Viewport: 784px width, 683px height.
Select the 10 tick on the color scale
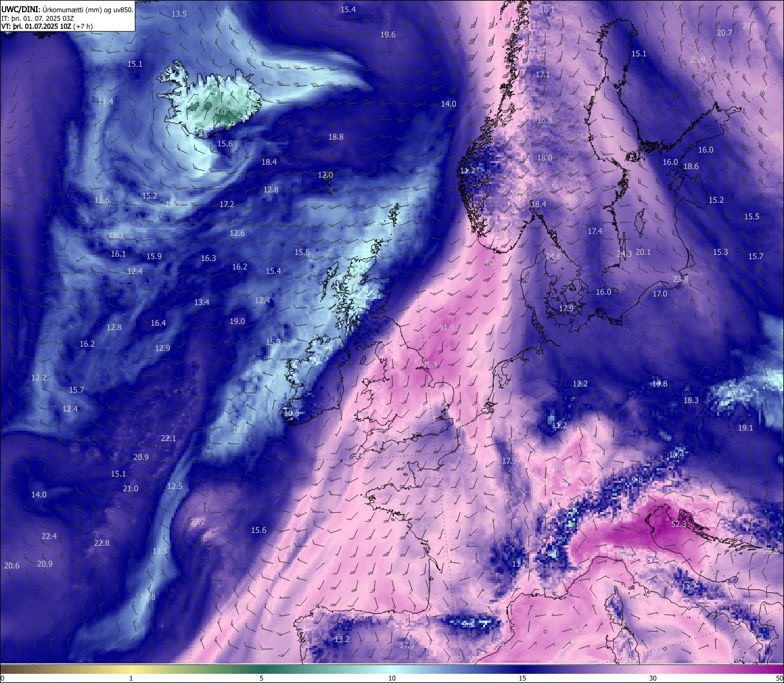coord(392,678)
